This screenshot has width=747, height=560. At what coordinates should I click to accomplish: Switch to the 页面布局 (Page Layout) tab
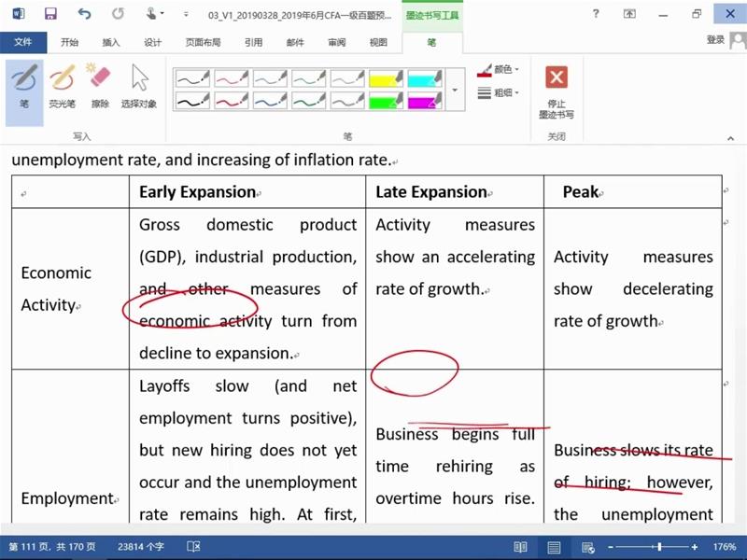203,42
